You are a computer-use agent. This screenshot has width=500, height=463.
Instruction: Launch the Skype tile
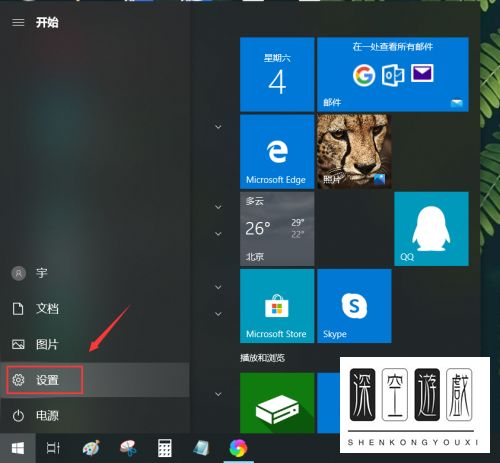[354, 306]
